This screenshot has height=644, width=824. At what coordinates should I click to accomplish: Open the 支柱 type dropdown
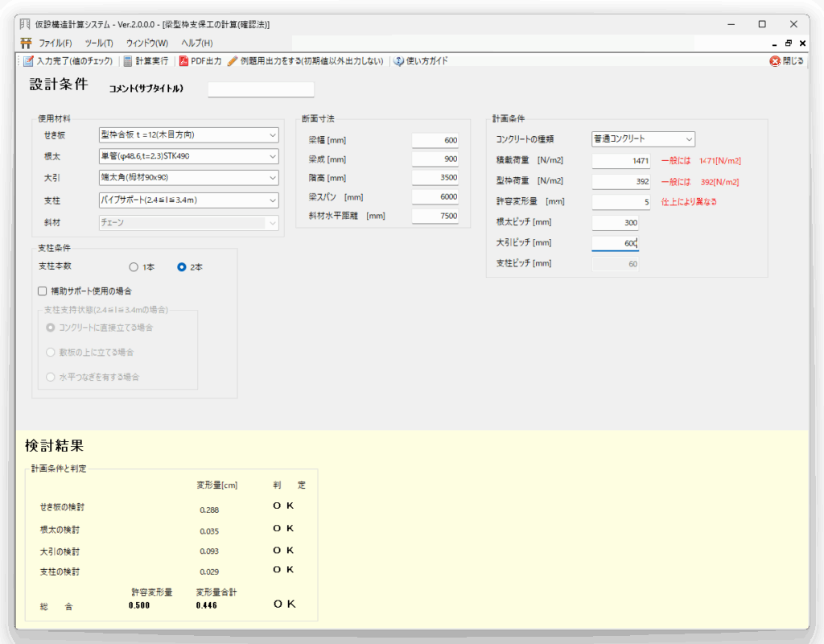[188, 200]
